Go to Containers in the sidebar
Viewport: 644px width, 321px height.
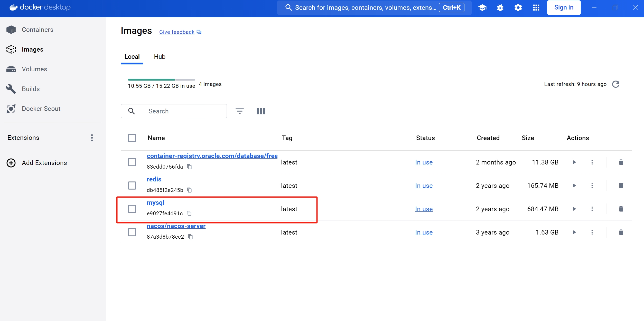(x=38, y=30)
